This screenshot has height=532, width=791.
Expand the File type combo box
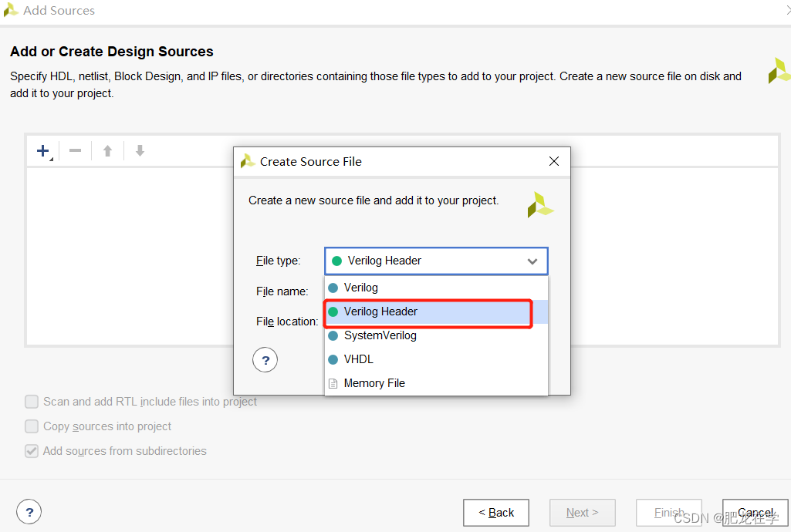coord(436,261)
